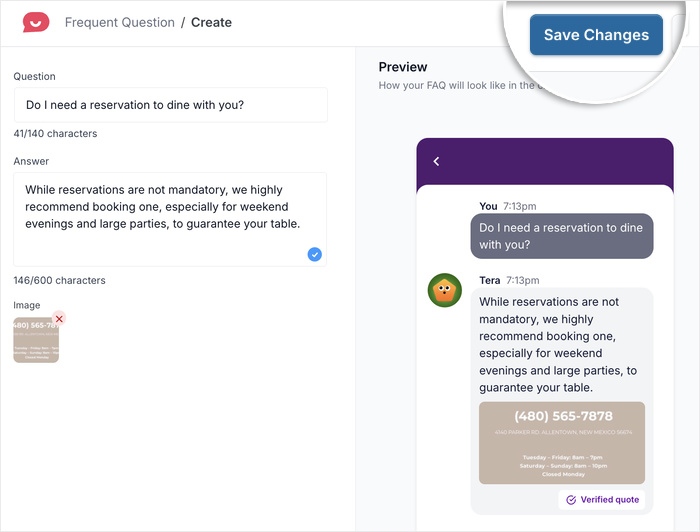700x532 pixels.
Task: Focus the Question input field
Action: coord(170,105)
